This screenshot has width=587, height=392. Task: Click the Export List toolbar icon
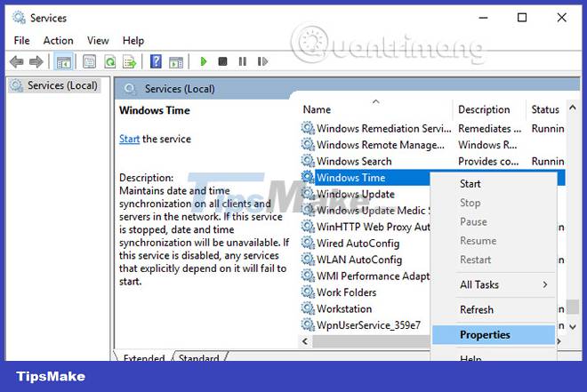click(130, 61)
